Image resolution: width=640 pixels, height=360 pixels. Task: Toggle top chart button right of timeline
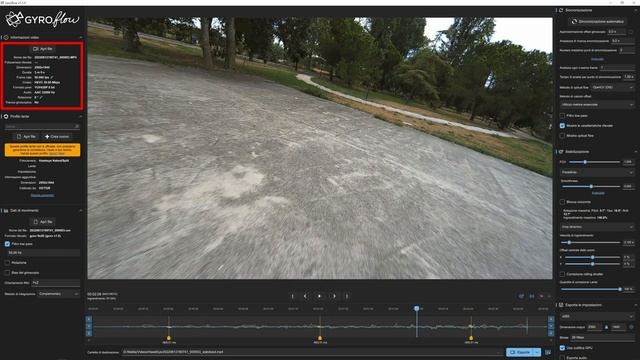[551, 319]
